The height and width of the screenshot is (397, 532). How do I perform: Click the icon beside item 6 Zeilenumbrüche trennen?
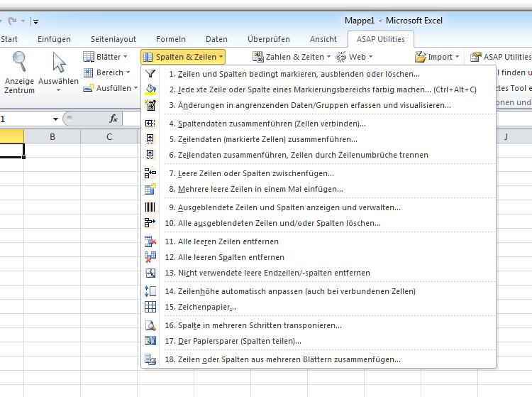(x=150, y=155)
